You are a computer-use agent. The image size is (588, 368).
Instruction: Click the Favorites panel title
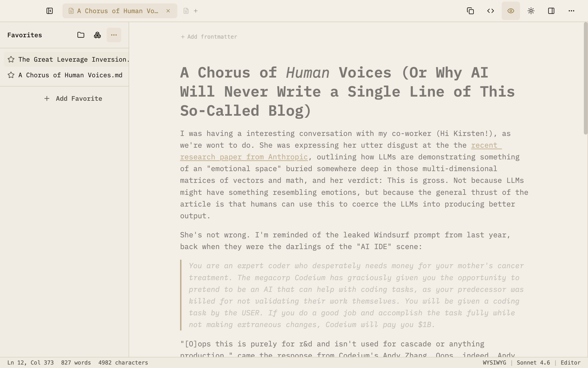click(25, 35)
